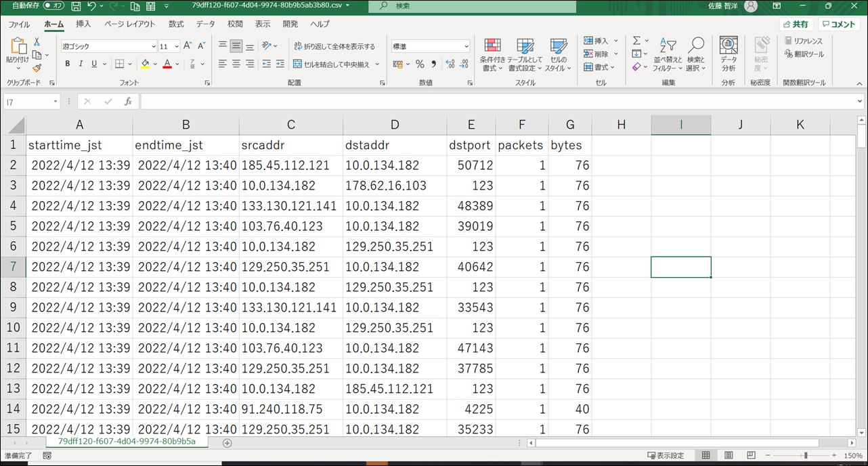The width and height of the screenshot is (868, 466).
Task: Click the Format Painter brush icon
Action: tap(37, 68)
